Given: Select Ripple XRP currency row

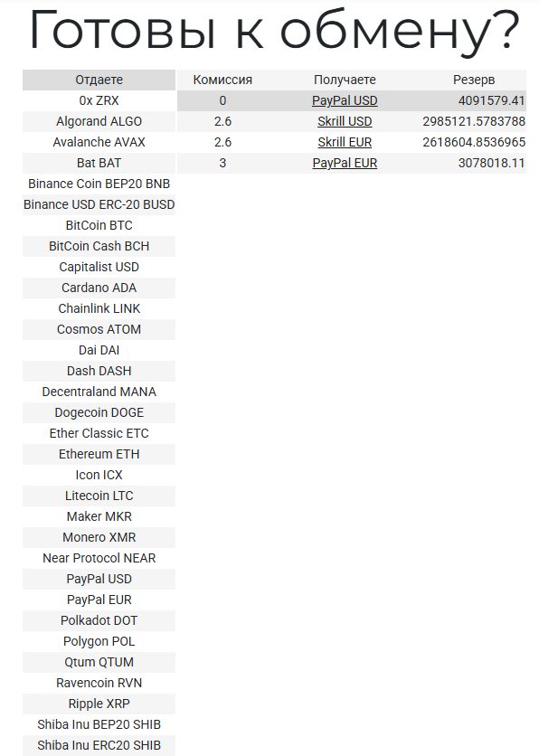Looking at the screenshot, I should click(x=99, y=704).
